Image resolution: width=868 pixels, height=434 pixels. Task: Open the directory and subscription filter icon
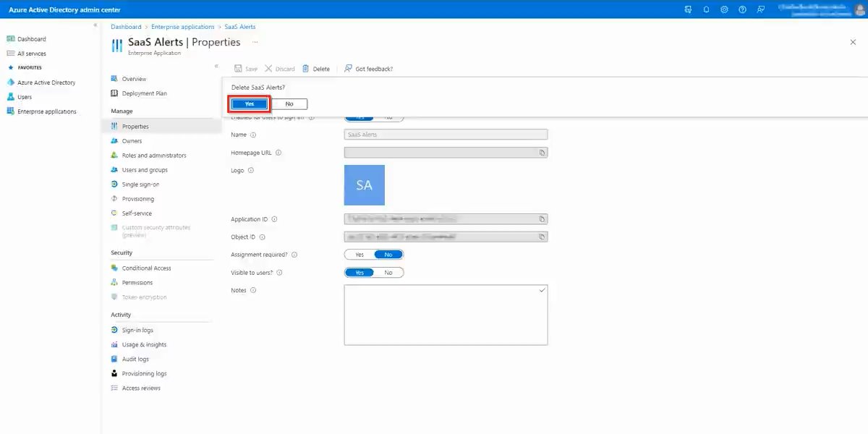point(688,9)
